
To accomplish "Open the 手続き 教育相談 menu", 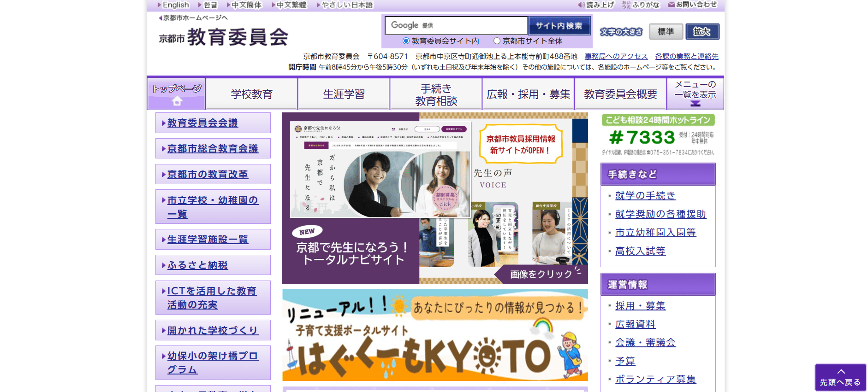I will point(436,94).
